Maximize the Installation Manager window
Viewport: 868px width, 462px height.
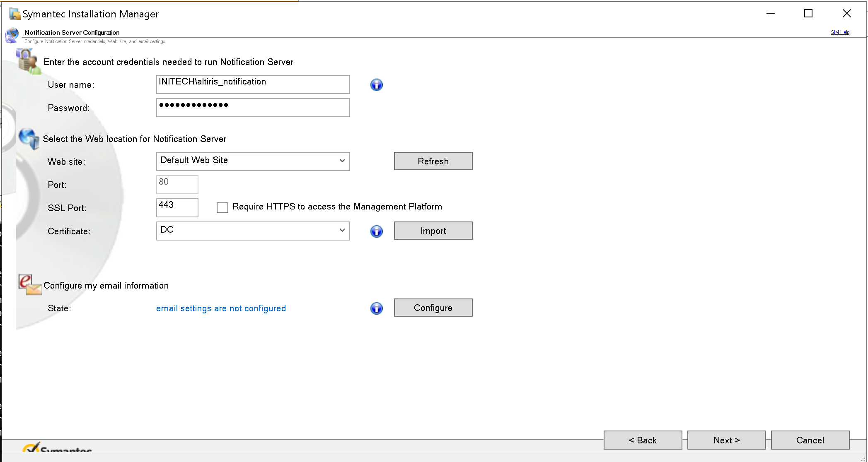(x=808, y=14)
